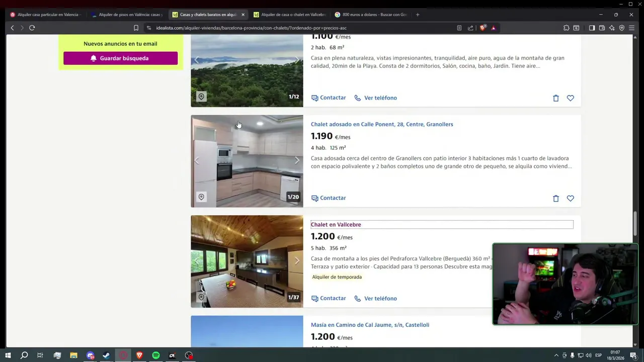This screenshot has height=362, width=644.
Task: Click the Brave Rewards triangle icon
Action: click(494, 28)
